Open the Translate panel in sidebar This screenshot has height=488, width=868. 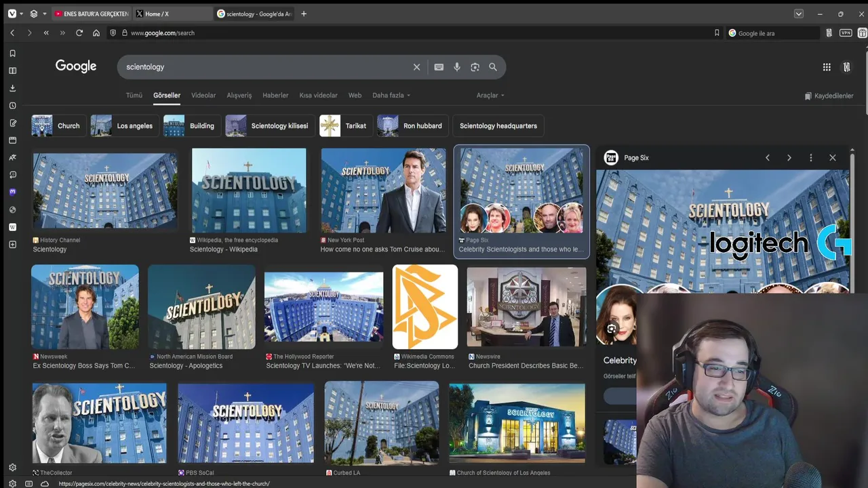pos(12,157)
